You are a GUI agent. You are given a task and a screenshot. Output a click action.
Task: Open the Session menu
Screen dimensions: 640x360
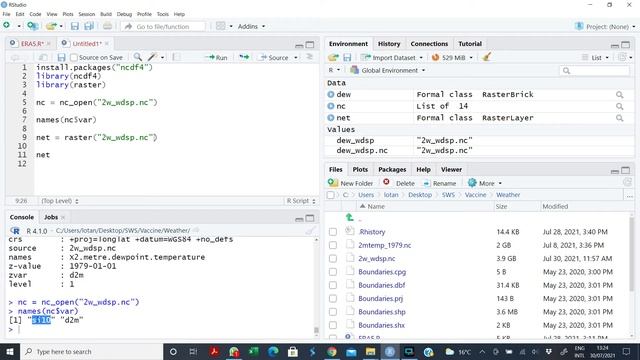(x=87, y=14)
